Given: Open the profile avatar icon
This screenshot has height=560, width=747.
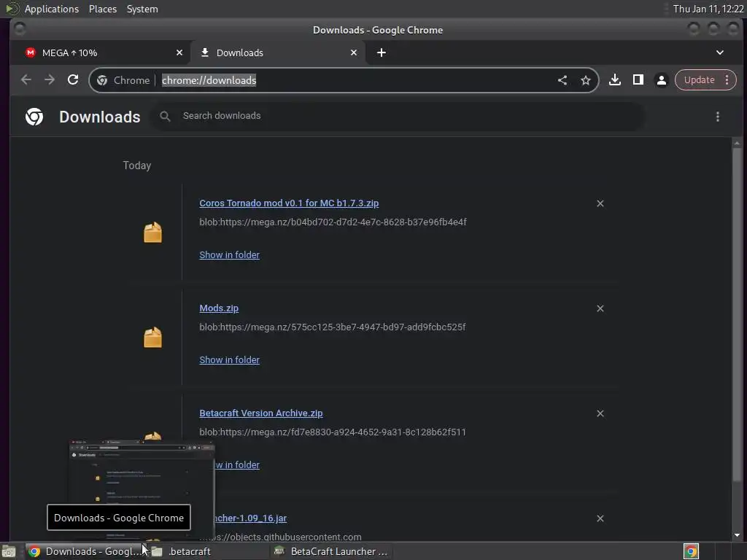Looking at the screenshot, I should 661,80.
